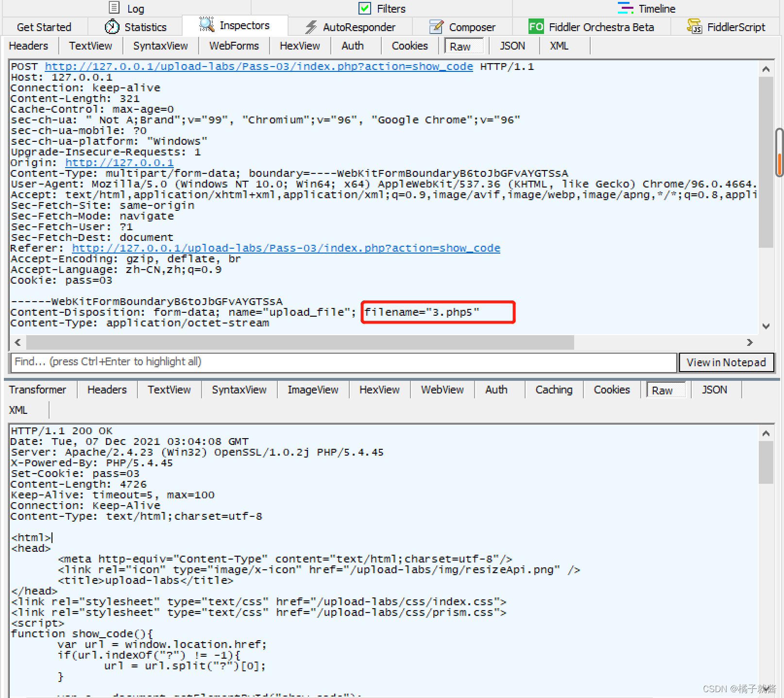The height and width of the screenshot is (698, 784).
Task: Select request SyntaxView tab
Action: coord(160,46)
